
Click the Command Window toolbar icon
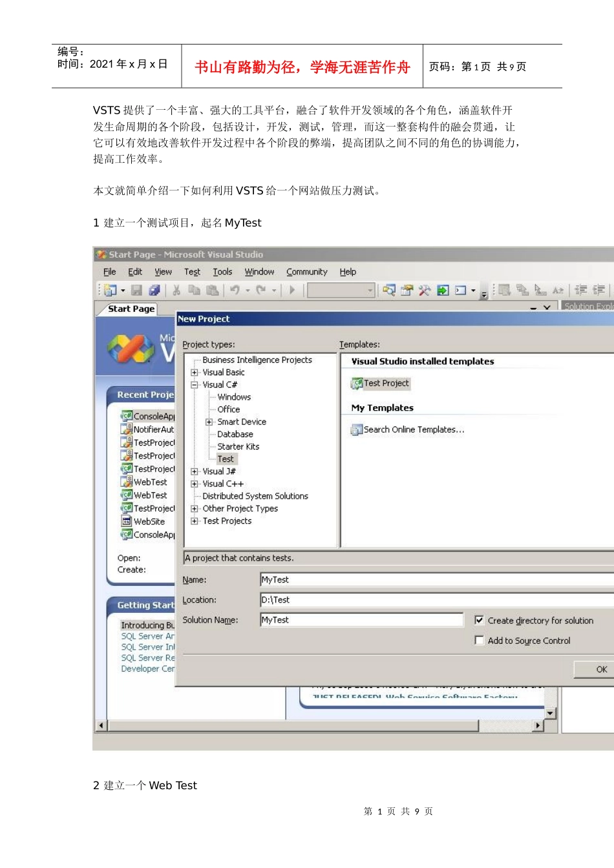(x=461, y=291)
